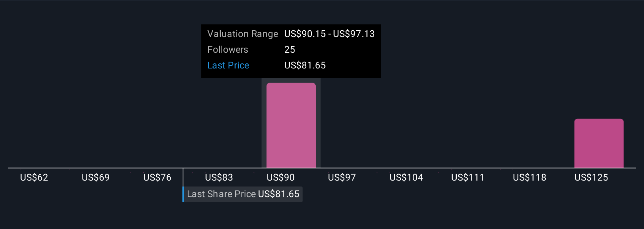The image size is (644, 229).
Task: Click the Last Share Price US$81.65 label
Action: coord(243,194)
